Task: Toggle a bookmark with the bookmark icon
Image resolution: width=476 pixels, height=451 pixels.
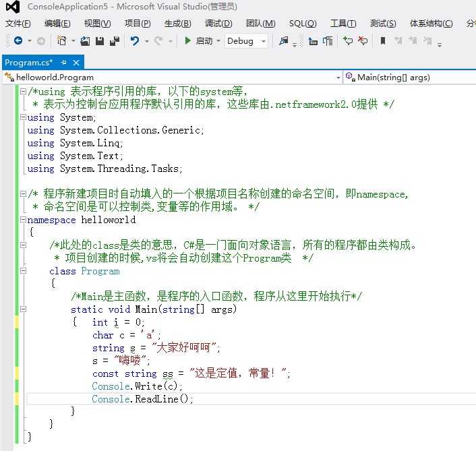Action: coord(383,40)
